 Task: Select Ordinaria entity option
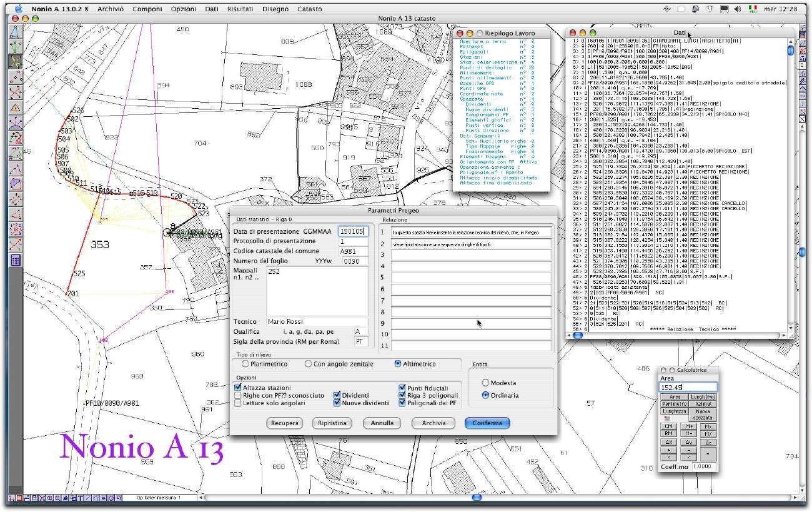point(485,395)
